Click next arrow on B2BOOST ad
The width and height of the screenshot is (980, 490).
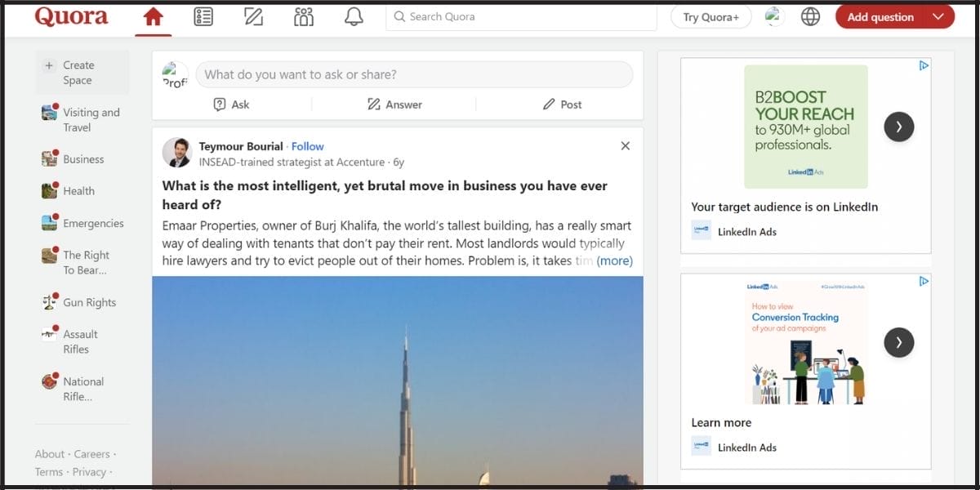tap(898, 127)
